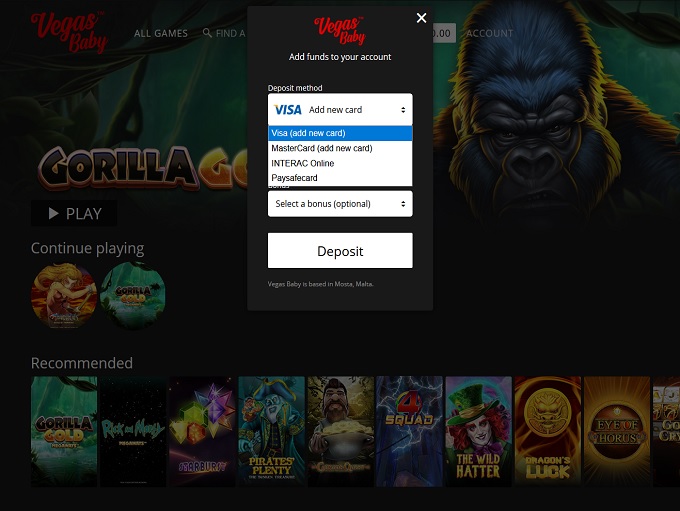Image resolution: width=680 pixels, height=511 pixels.
Task: Pick INTERAC Online as deposit method
Action: click(x=340, y=163)
